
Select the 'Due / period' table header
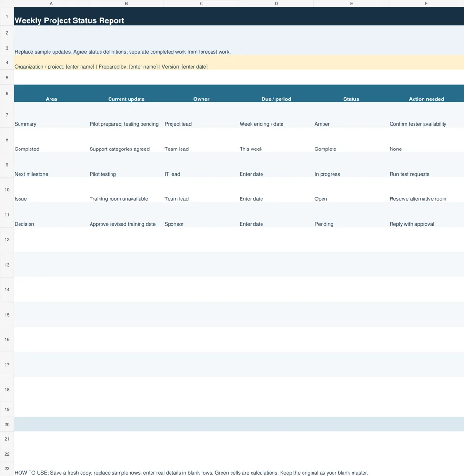pos(276,93)
